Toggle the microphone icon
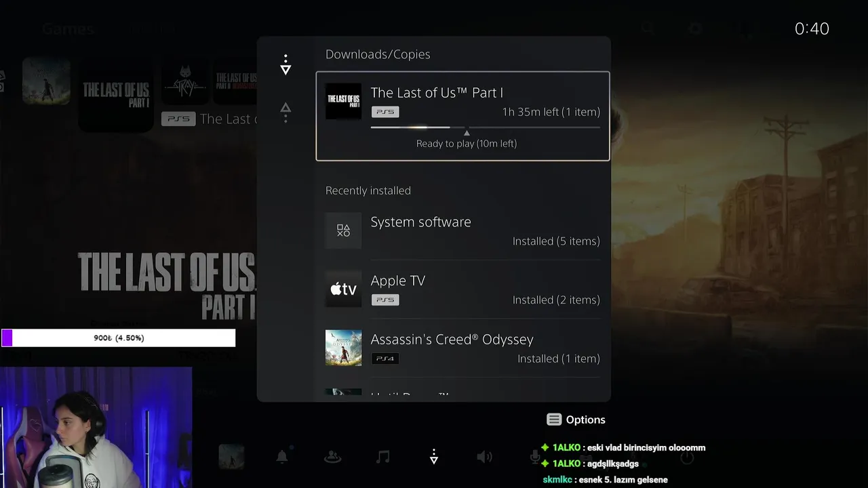Screen dimensions: 868x488 [x=535, y=457]
